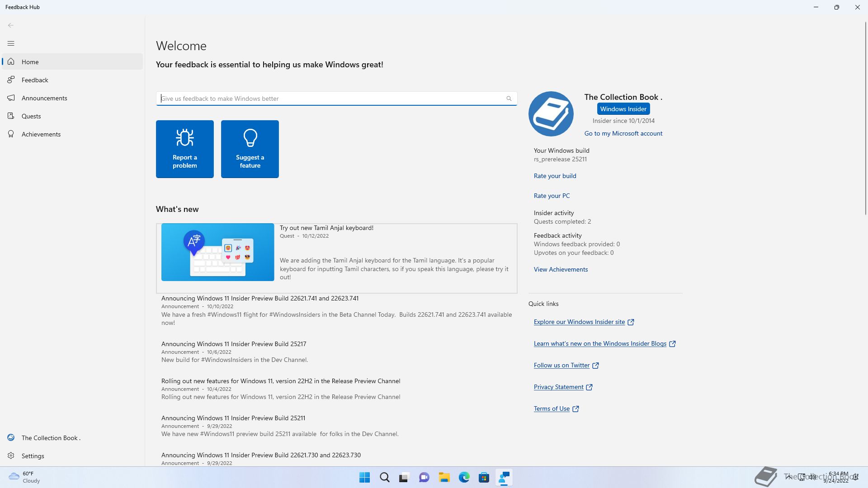Click the Report a problem bug tile
868x488 pixels.
(x=185, y=149)
